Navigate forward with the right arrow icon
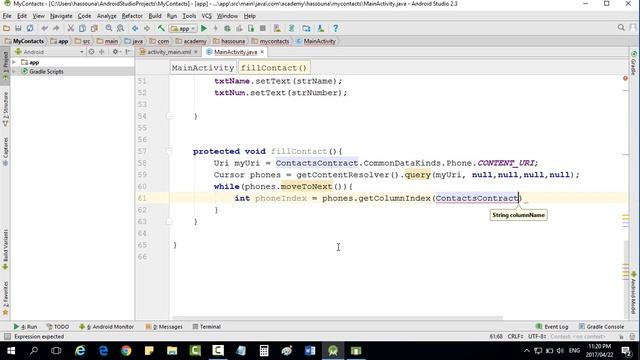 click(x=147, y=28)
